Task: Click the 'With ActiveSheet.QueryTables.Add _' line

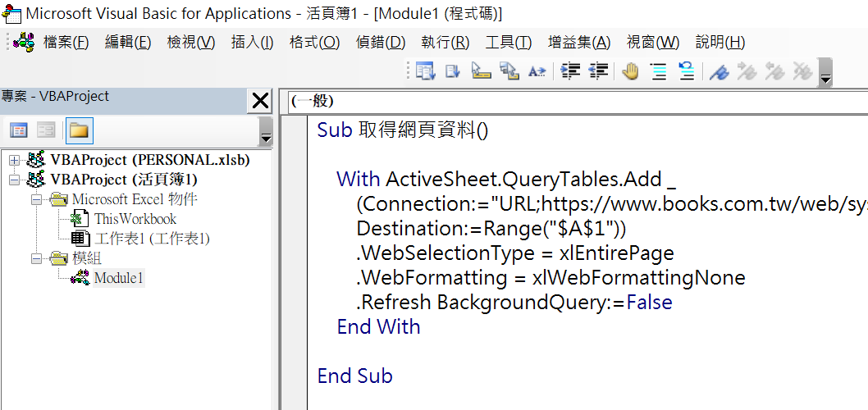Action: coord(507,180)
